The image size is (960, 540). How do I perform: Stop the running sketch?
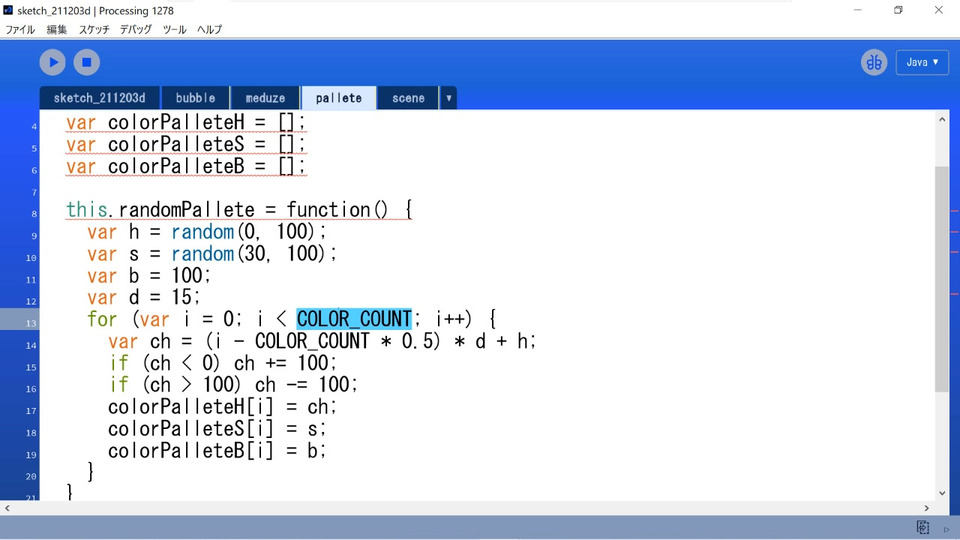click(87, 62)
